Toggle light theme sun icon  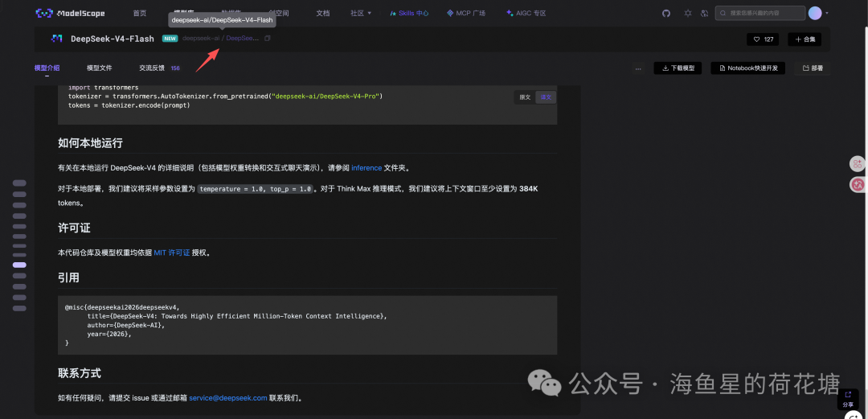(687, 14)
